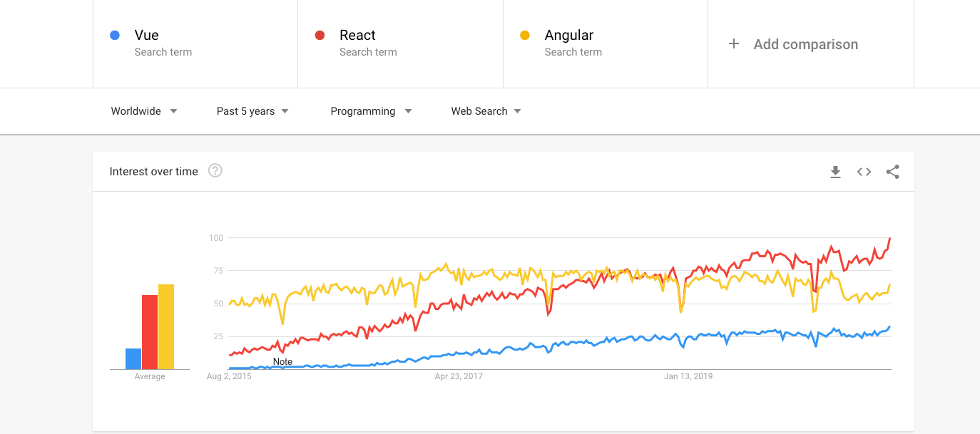This screenshot has height=434, width=980.
Task: Open the Programming category dropdown
Action: pos(371,111)
